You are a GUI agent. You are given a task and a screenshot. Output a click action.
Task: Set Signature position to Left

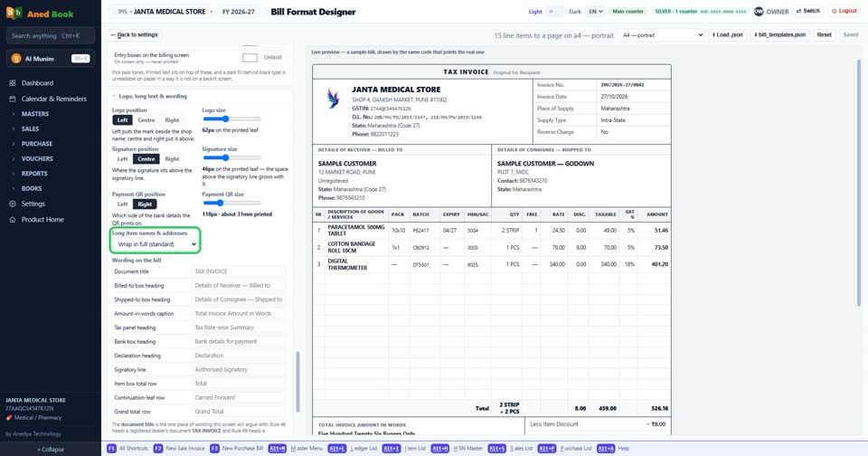(x=122, y=159)
